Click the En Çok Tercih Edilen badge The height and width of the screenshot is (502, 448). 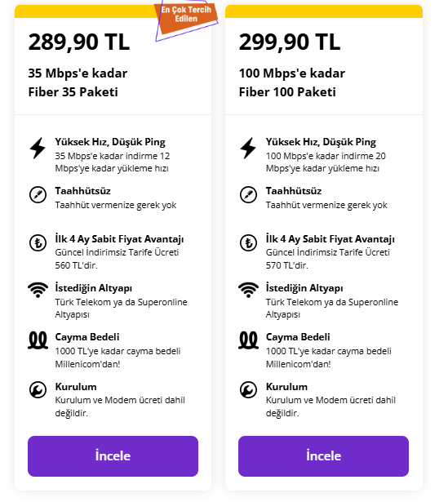[x=187, y=19]
